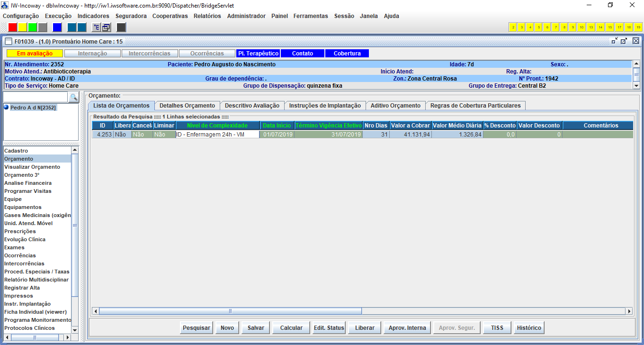Viewport: 644px width, 345px height.
Task: Click the dark gray square toolbar icon
Action: [x=121, y=27]
